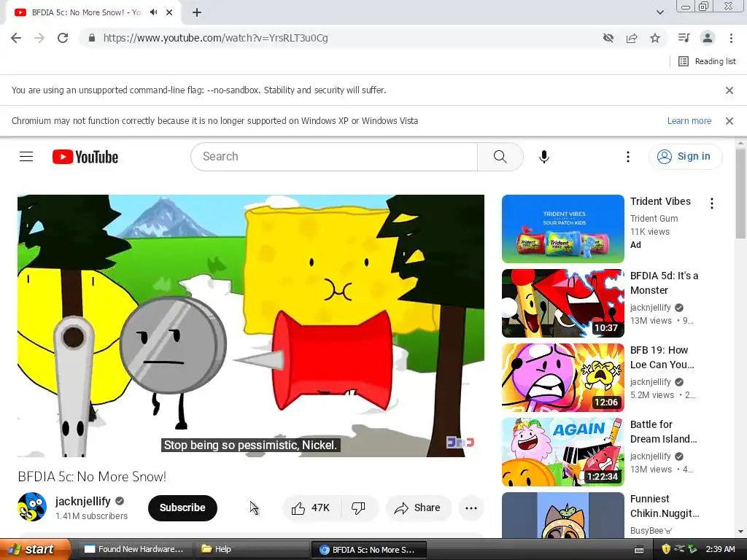Follow the Learn more link
The height and width of the screenshot is (560, 747).
tap(689, 121)
